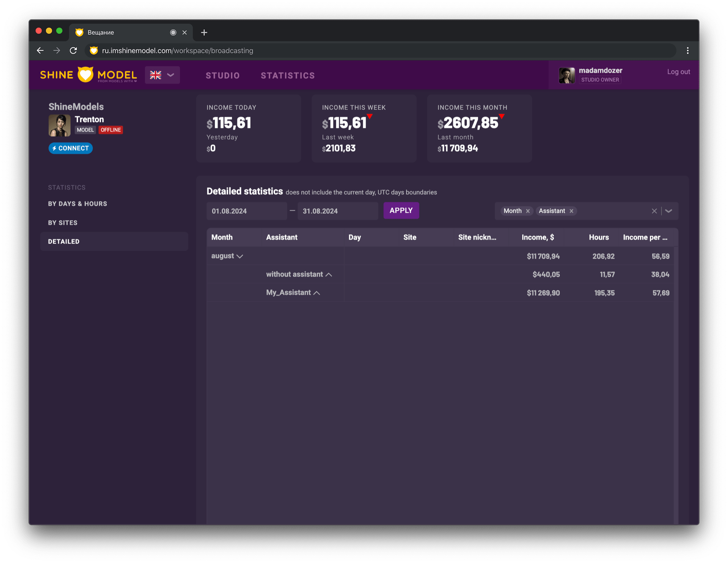Expand the grouping dropdown chevron
Image resolution: width=728 pixels, height=563 pixels.
pyautogui.click(x=669, y=211)
